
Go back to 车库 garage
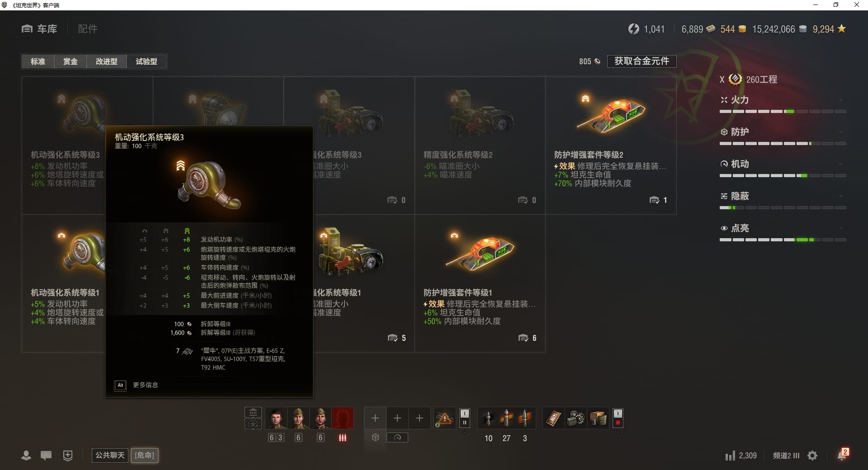click(40, 29)
